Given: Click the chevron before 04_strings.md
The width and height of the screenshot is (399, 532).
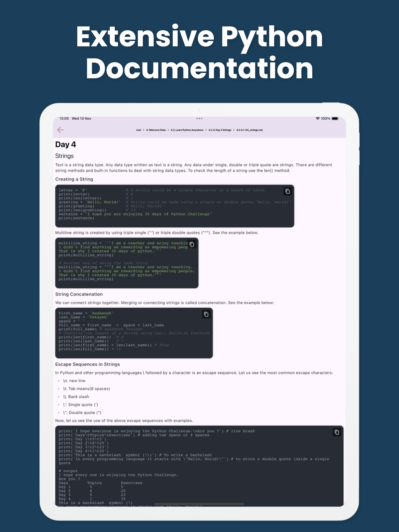Looking at the screenshot, I should click(234, 130).
